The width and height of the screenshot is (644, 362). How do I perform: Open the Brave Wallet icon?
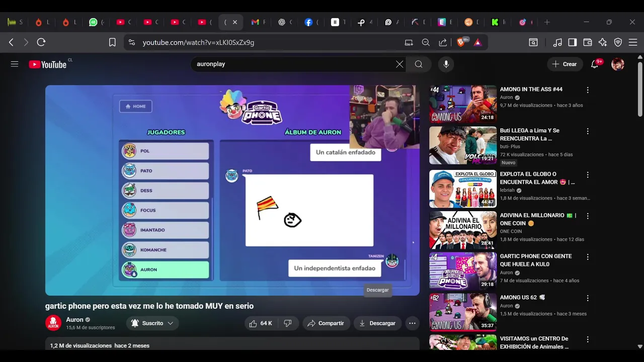click(x=588, y=42)
